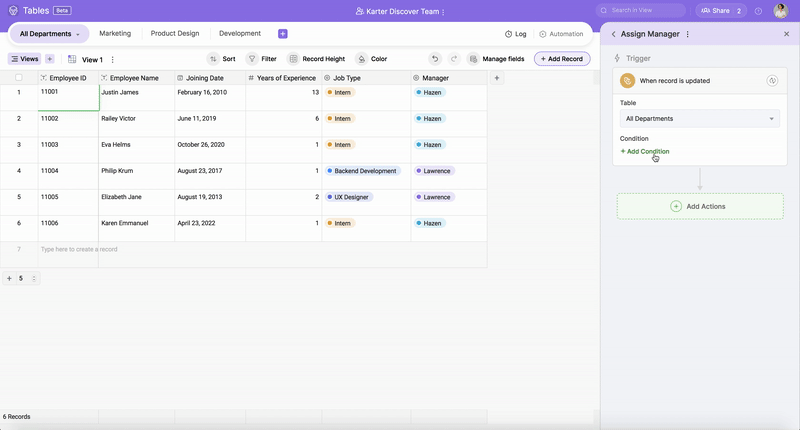Select the Elizabeth Jane cell

tap(136, 202)
